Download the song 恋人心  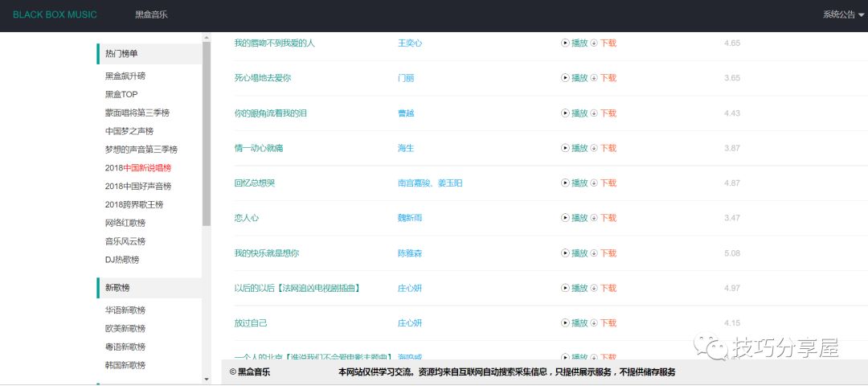(x=604, y=218)
